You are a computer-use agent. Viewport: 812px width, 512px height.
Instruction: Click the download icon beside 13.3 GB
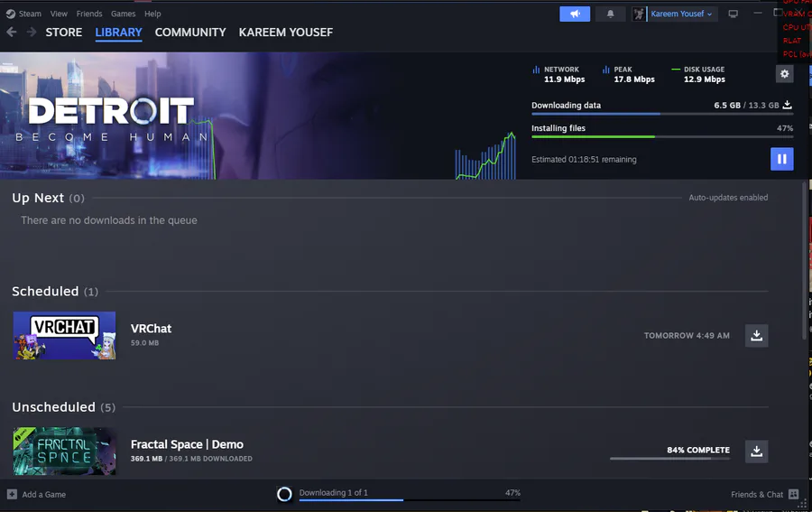coord(787,105)
